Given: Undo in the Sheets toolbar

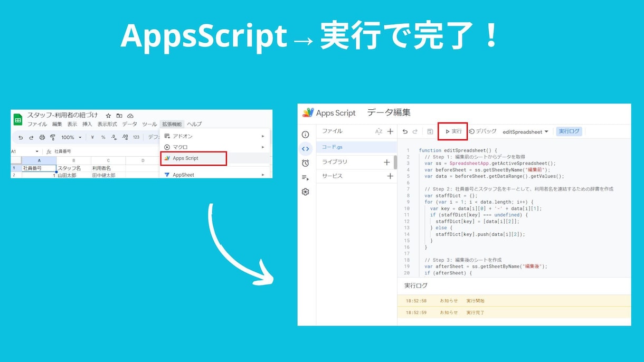Looking at the screenshot, I should (x=21, y=137).
